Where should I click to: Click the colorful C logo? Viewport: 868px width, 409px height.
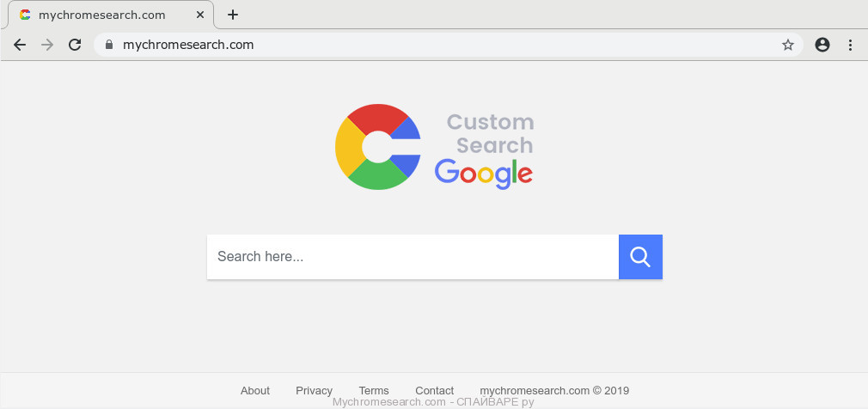[377, 147]
